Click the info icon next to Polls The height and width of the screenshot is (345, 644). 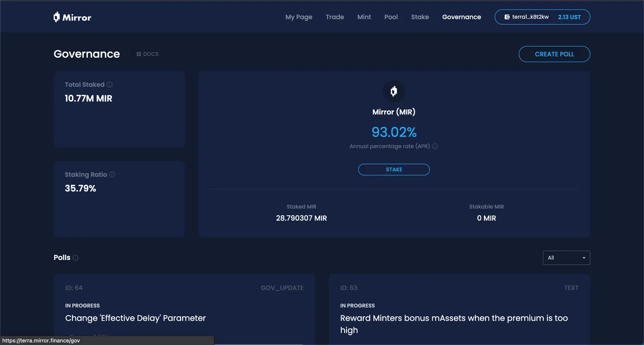75,258
